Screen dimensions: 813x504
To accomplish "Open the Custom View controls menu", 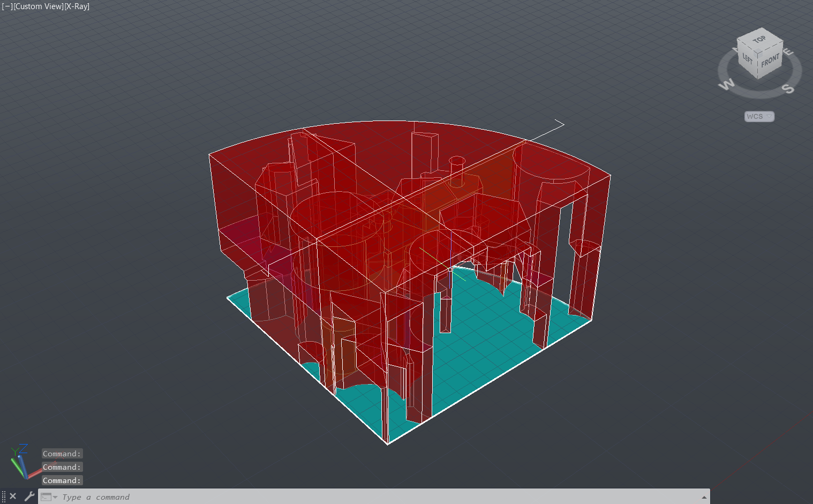I will coord(39,6).
